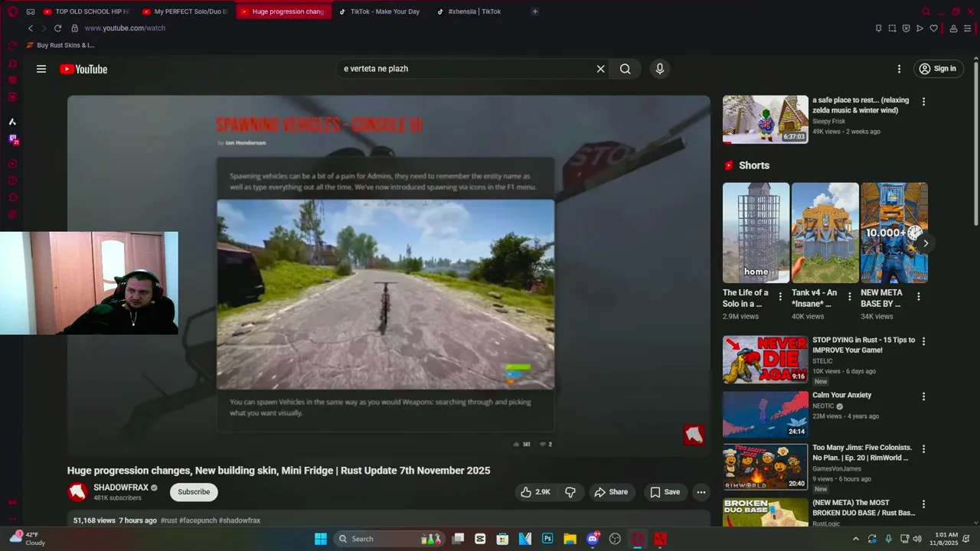Image resolution: width=980 pixels, height=551 pixels.
Task: Open options for safe place to rest video
Action: tap(923, 101)
